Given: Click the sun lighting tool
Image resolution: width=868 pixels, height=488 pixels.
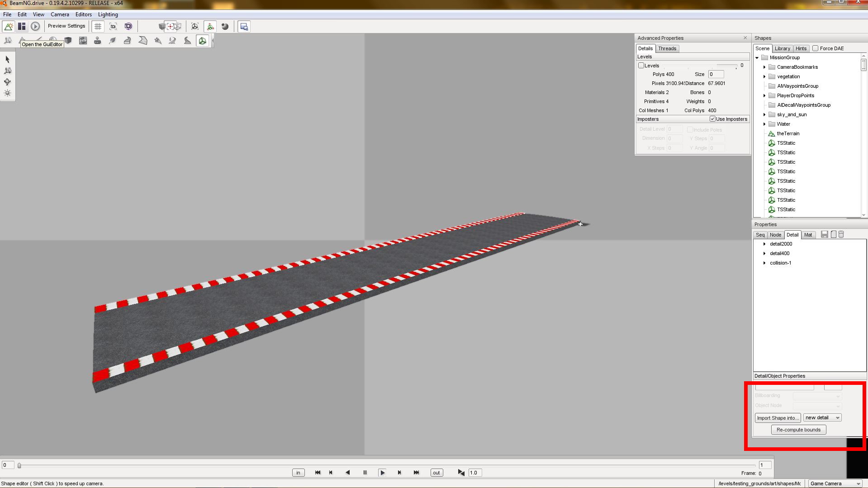Looking at the screenshot, I should click(x=7, y=93).
